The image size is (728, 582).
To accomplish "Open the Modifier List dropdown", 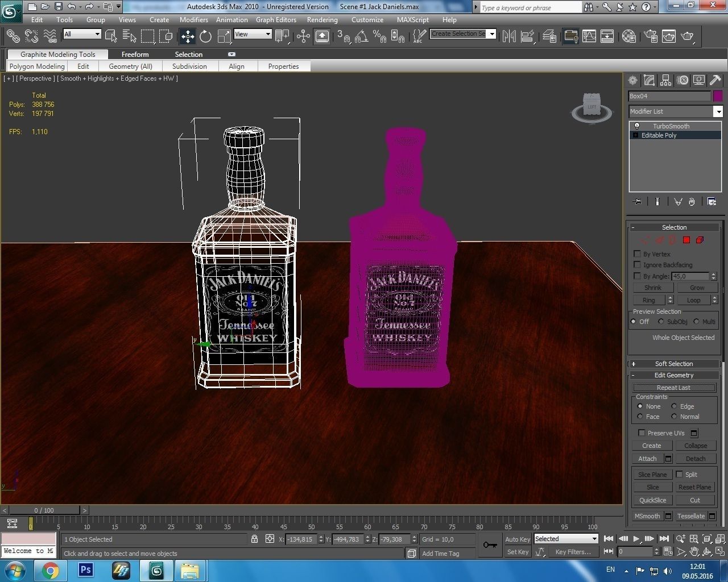I will tap(718, 111).
